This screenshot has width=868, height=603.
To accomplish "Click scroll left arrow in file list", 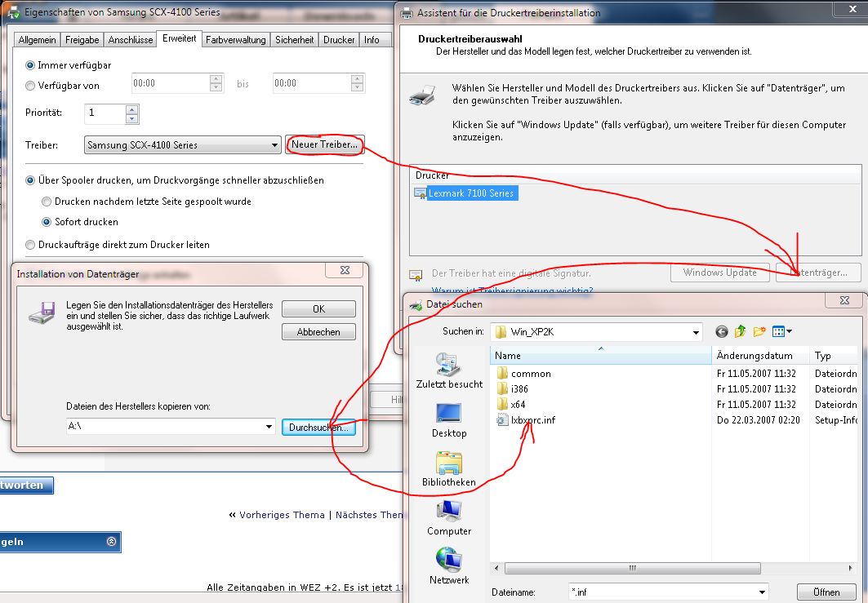I will (x=496, y=568).
